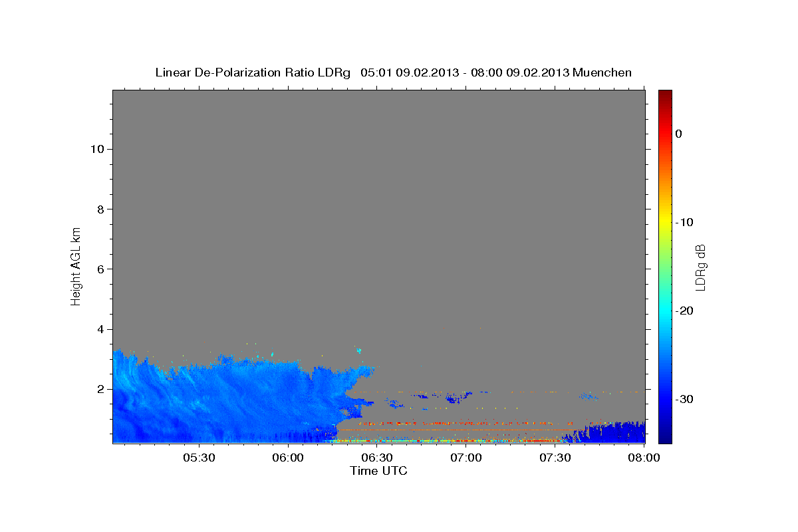798x532 pixels.
Task: Click the colorbar value -30
Action: click(684, 399)
